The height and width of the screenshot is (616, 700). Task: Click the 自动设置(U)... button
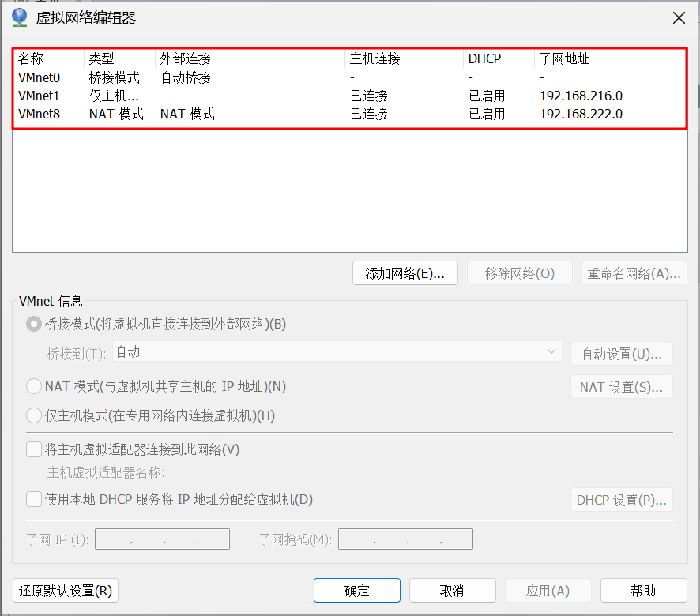[x=622, y=354]
